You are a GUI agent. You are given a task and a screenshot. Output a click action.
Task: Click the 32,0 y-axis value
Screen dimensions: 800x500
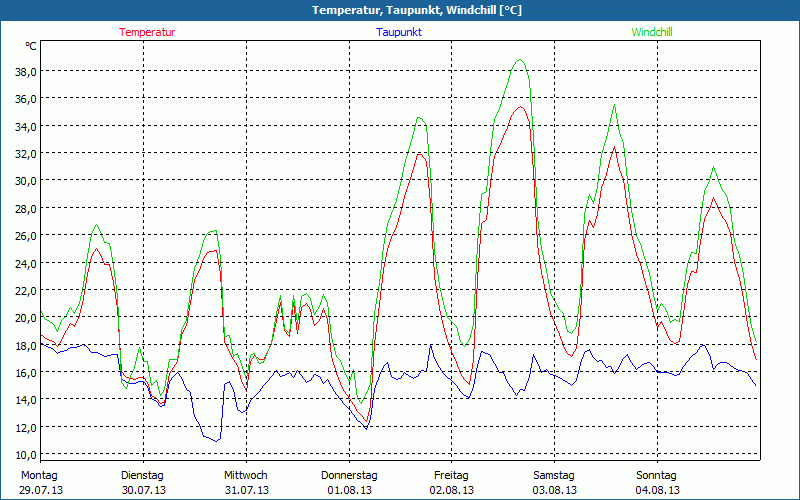(26, 154)
